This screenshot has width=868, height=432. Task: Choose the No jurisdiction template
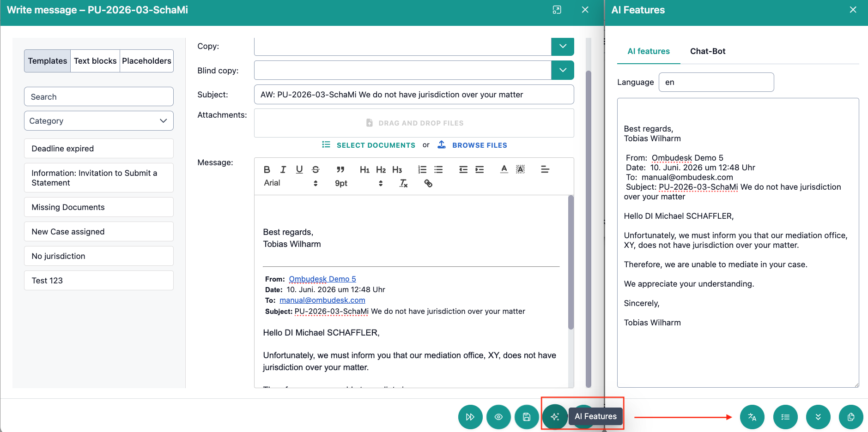[99, 256]
